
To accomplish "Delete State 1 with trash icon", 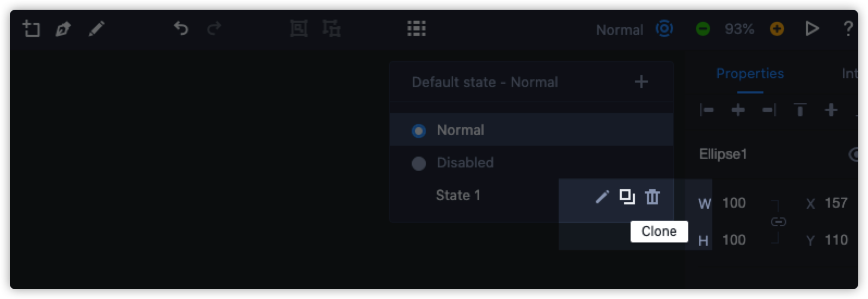I will click(652, 196).
